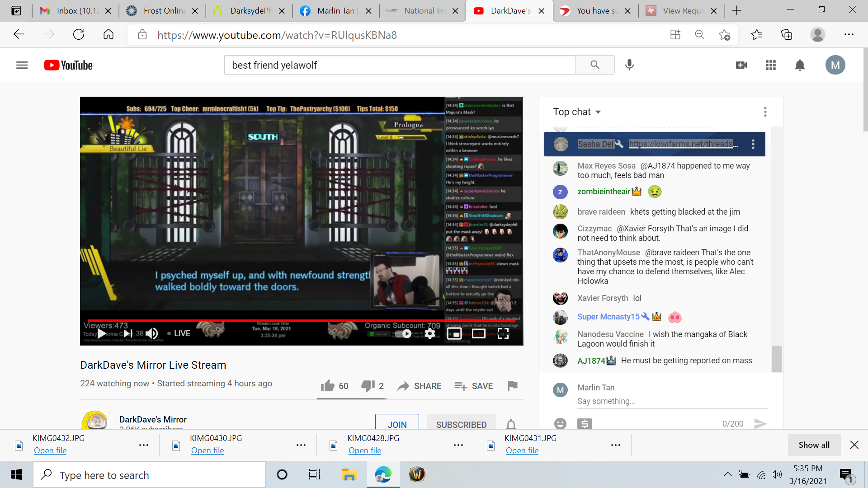Switch to the Gmail Inbox tab
The height and width of the screenshot is (488, 868).
pos(75,11)
